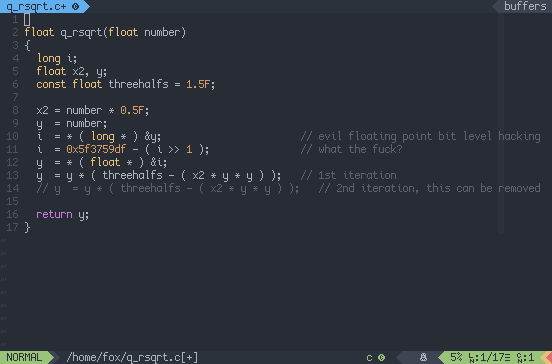Click the '1st iteration' comment
This screenshot has height=364, width=552.
(349, 175)
